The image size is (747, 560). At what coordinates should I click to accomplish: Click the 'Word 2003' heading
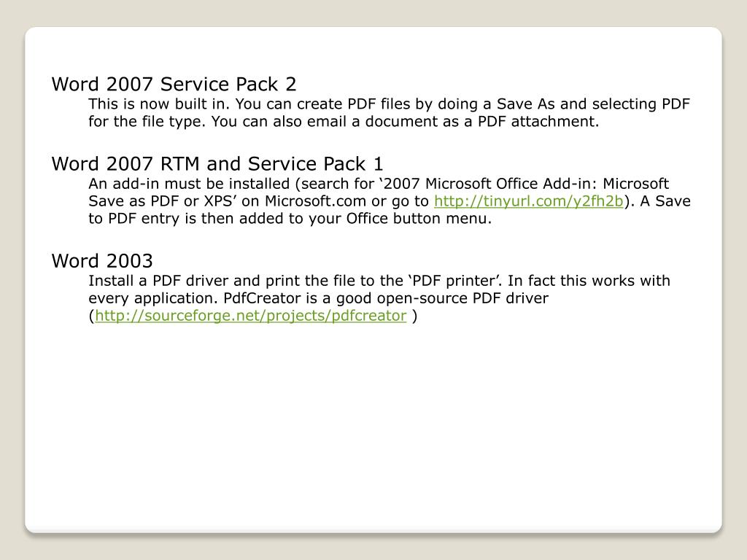[102, 261]
